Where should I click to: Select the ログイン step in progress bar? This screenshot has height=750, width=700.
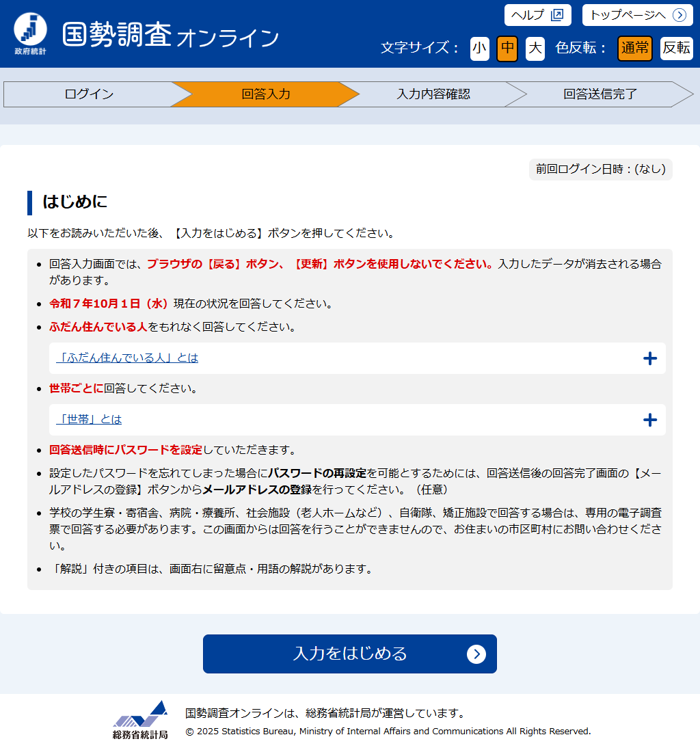click(x=89, y=94)
